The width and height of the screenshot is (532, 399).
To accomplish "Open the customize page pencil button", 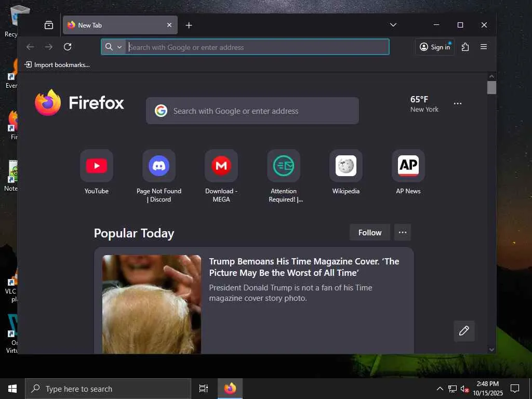I will [x=464, y=331].
